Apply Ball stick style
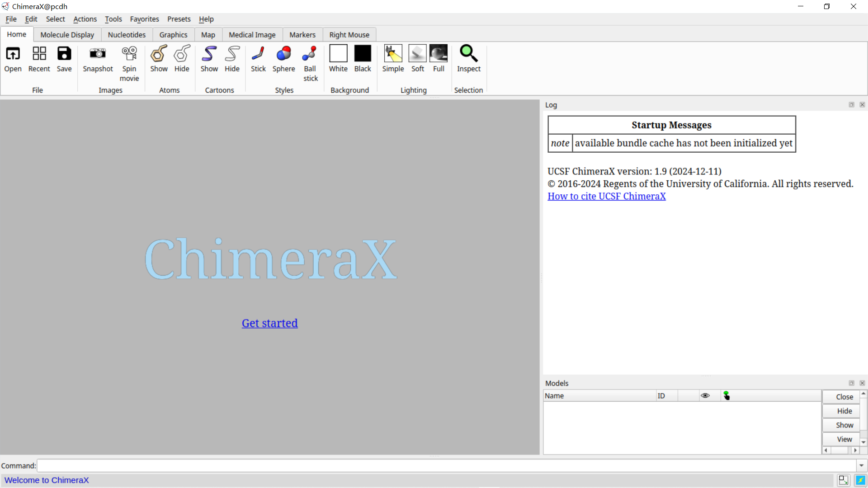Viewport: 868px width, 488px height. pos(310,54)
